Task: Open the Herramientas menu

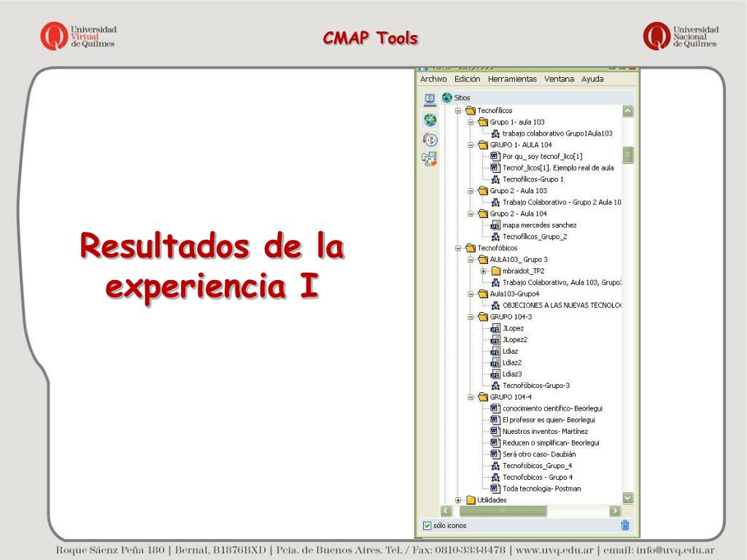Action: click(512, 79)
